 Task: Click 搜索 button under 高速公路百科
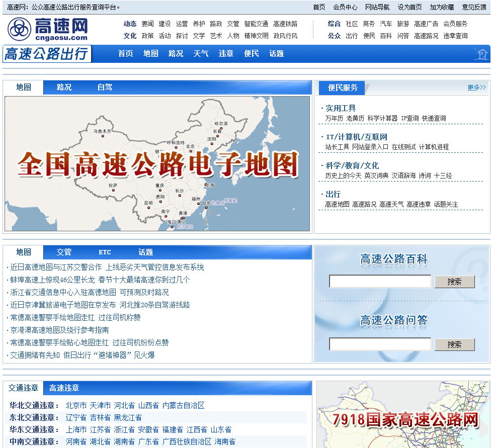(x=454, y=282)
